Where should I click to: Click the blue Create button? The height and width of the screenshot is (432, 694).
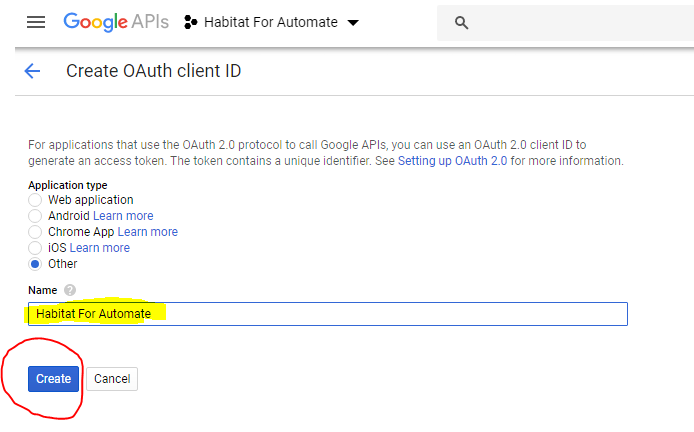54,379
